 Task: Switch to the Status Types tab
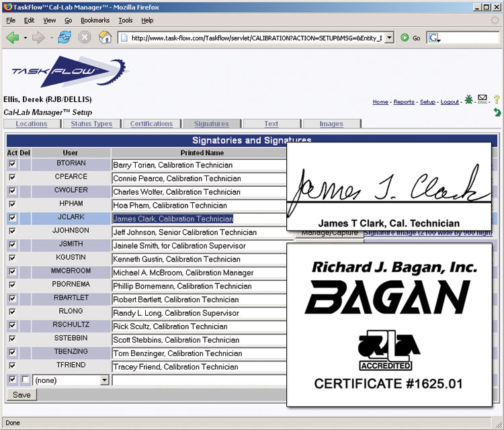pyautogui.click(x=91, y=124)
